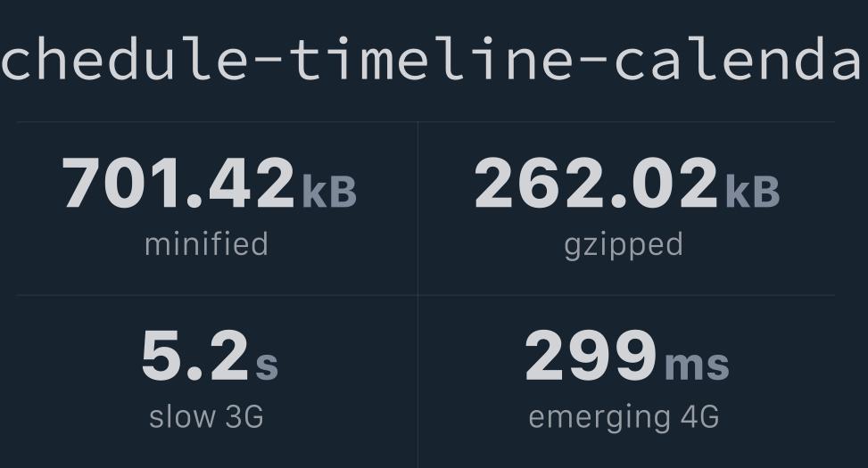The image size is (868, 468).
Task: Select the 299 download time value
Action: pos(591,355)
